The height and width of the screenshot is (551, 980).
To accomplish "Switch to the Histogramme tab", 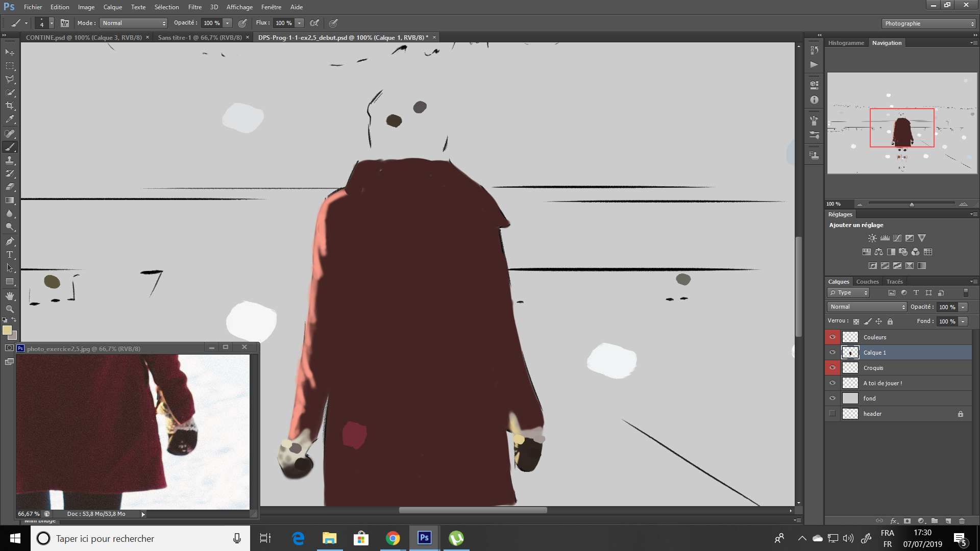I will [x=846, y=42].
